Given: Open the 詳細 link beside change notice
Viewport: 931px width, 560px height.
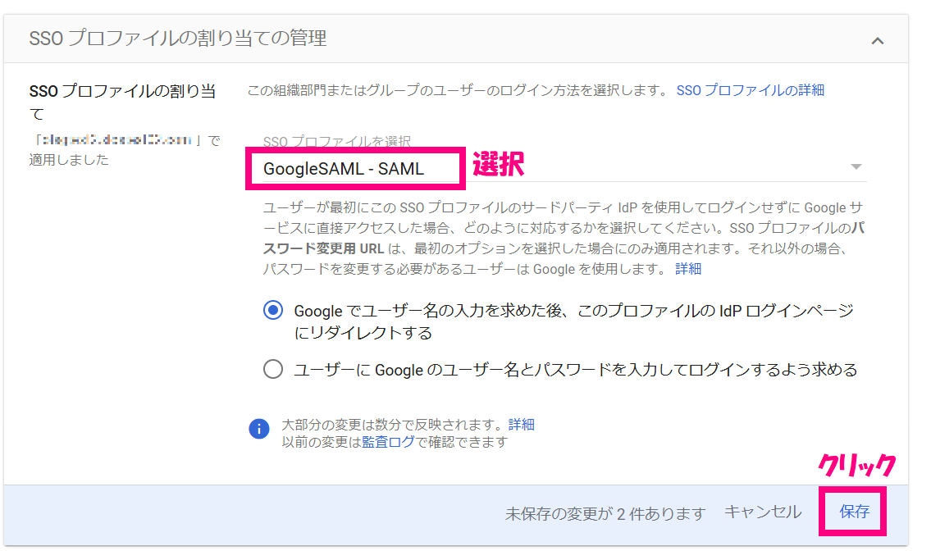Looking at the screenshot, I should coord(522,424).
